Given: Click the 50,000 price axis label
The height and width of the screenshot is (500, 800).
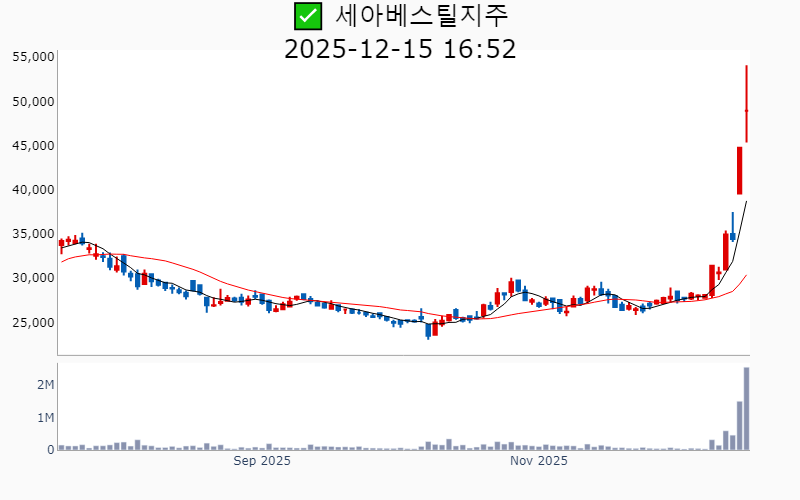Looking at the screenshot, I should click(32, 101).
